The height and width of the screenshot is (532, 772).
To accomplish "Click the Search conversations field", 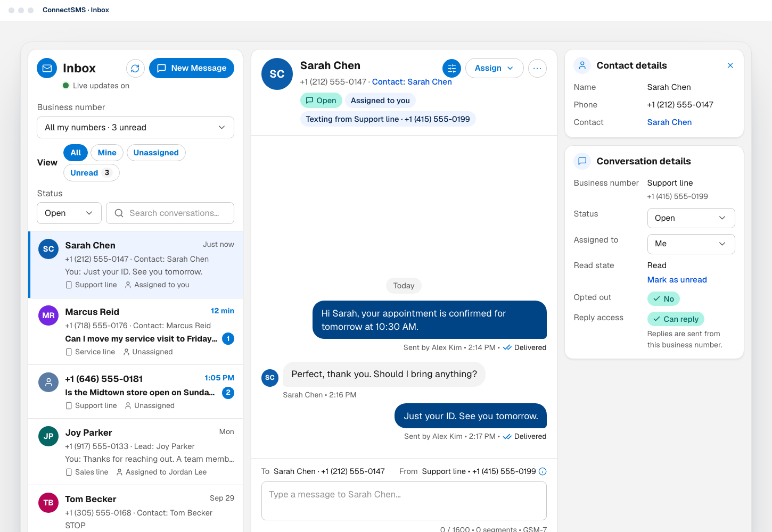I will coord(170,213).
